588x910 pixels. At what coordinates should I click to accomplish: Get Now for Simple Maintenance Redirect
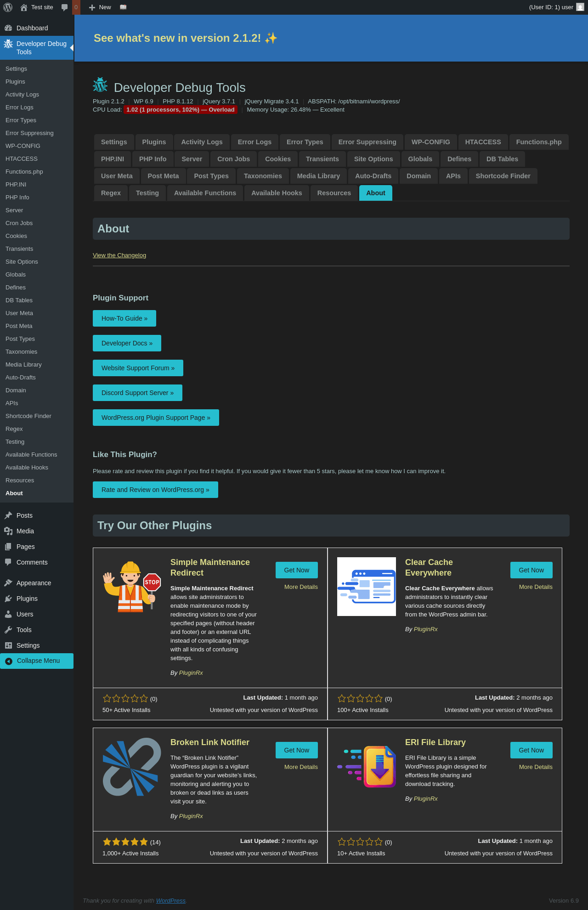[297, 570]
